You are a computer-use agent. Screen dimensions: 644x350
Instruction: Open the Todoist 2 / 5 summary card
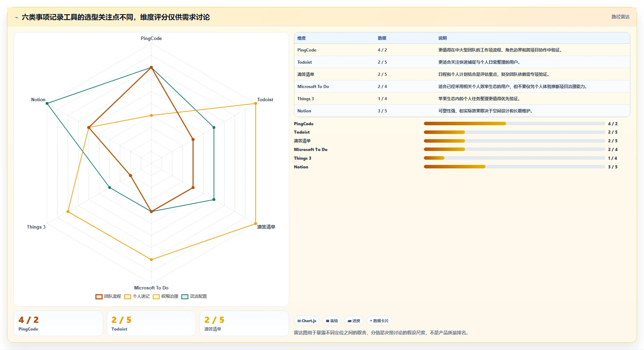click(151, 323)
